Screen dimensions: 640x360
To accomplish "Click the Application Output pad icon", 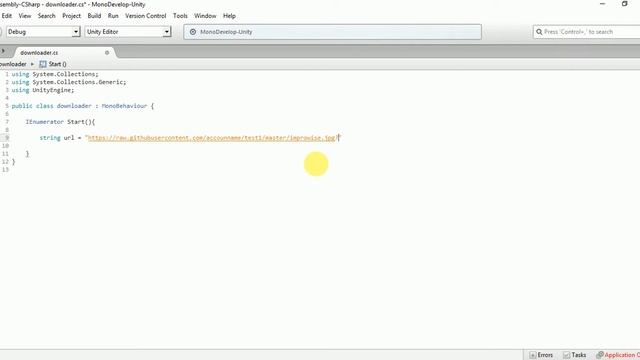I will (x=600, y=355).
